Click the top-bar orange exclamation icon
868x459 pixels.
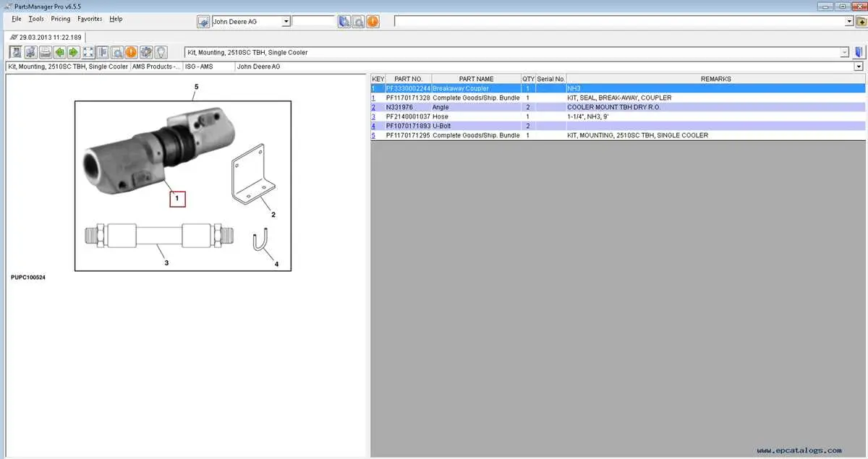pos(373,22)
